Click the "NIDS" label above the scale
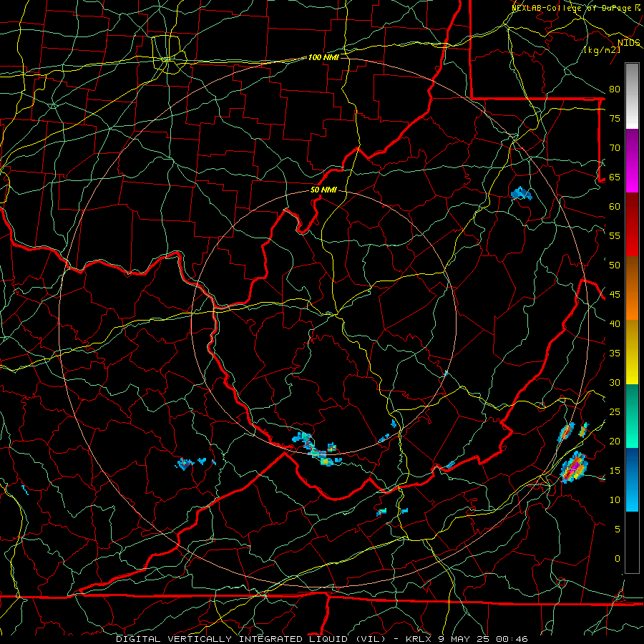 [629, 43]
